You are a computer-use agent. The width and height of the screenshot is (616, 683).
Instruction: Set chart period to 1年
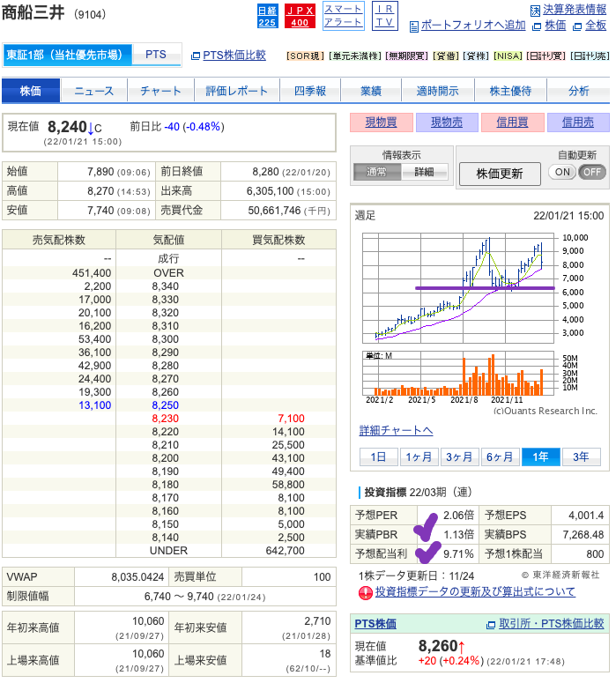[540, 457]
